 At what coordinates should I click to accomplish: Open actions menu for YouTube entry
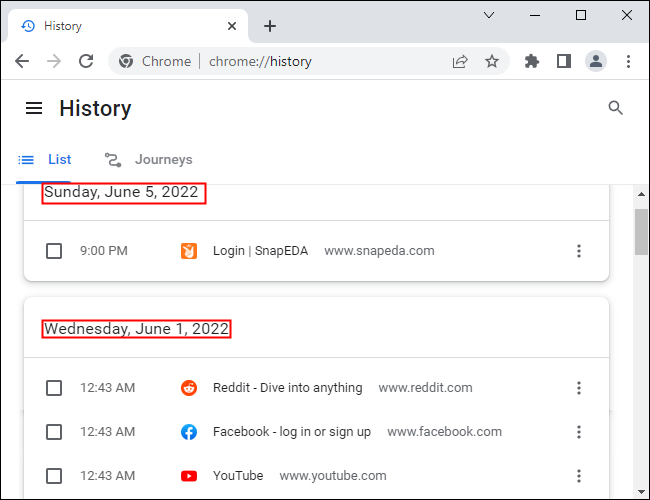point(579,476)
